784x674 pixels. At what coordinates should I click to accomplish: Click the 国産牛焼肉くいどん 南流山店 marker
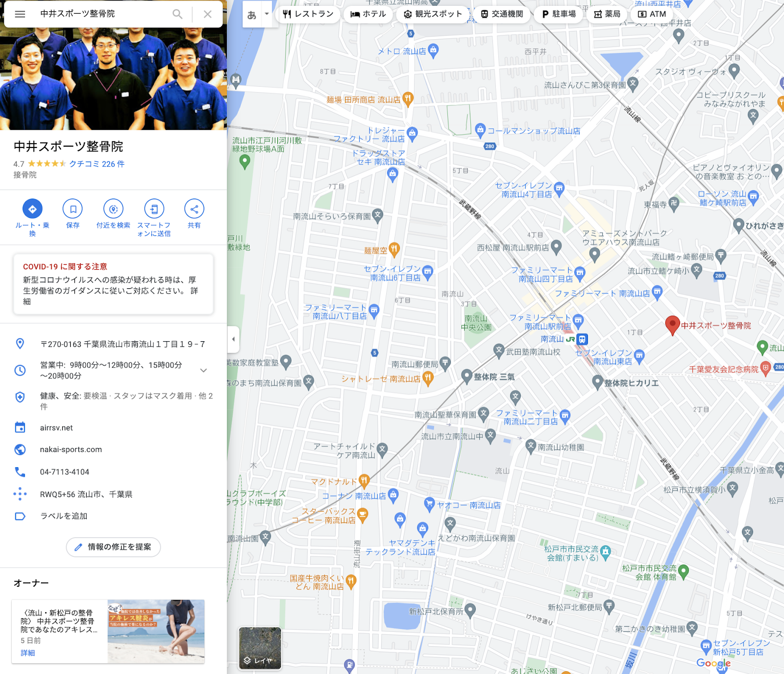(x=351, y=582)
